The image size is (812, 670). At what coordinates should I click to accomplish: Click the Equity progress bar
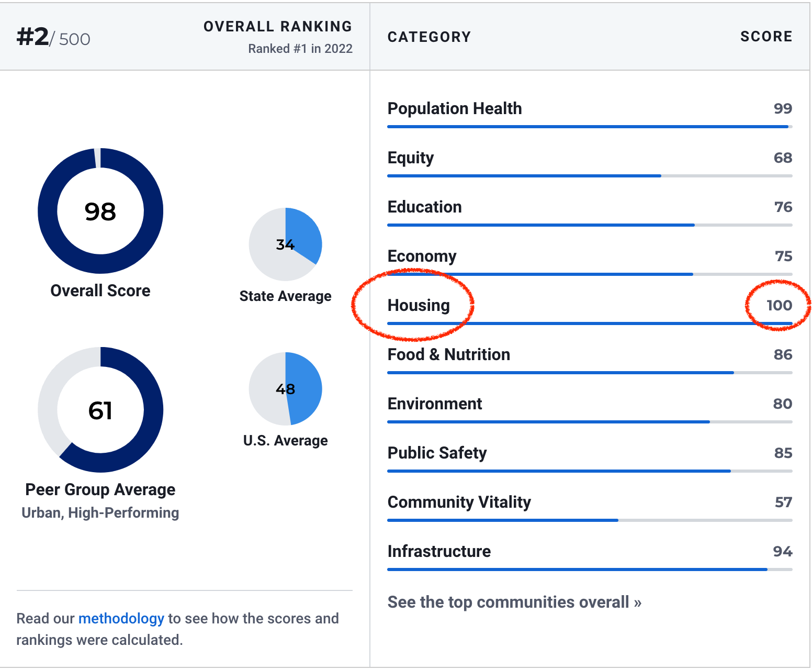590,176
